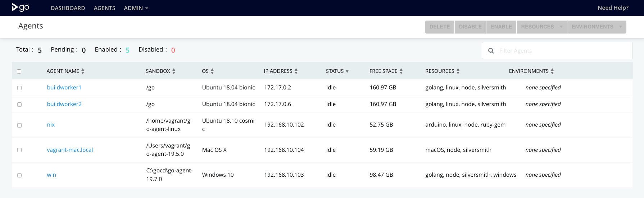The image size is (644, 198).
Task: Sort by Resources arrows icon
Action: (458, 71)
